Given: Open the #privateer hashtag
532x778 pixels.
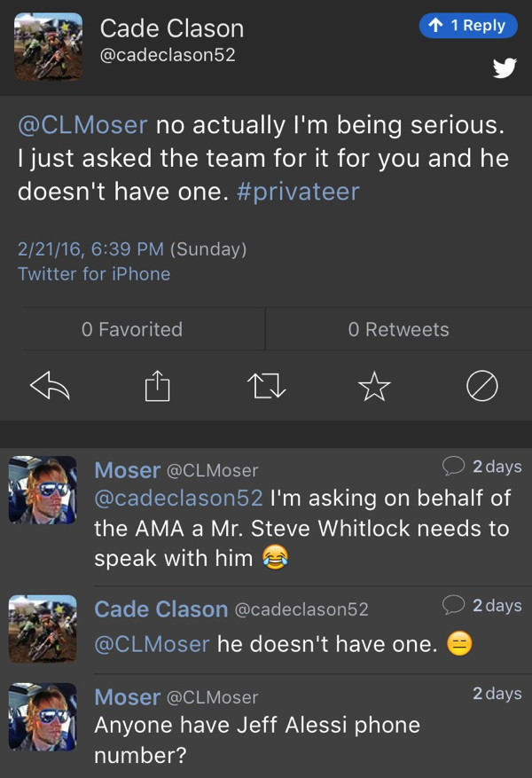Looking at the screenshot, I should (299, 193).
